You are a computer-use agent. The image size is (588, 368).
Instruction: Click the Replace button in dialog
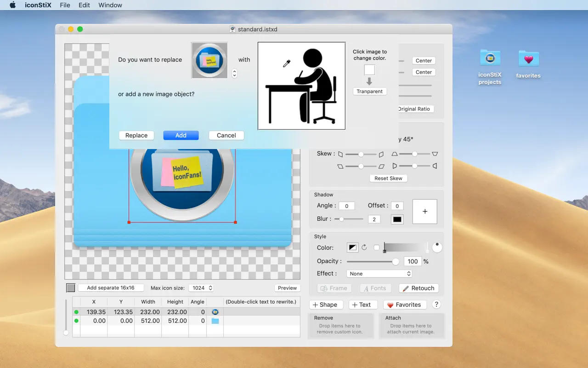(x=136, y=135)
